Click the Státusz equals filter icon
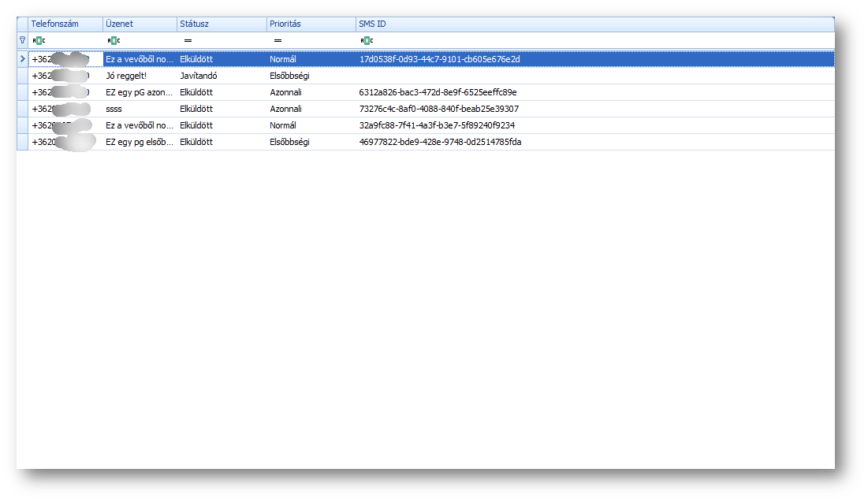Image resolution: width=868 pixels, height=502 pixels. pyautogui.click(x=188, y=40)
